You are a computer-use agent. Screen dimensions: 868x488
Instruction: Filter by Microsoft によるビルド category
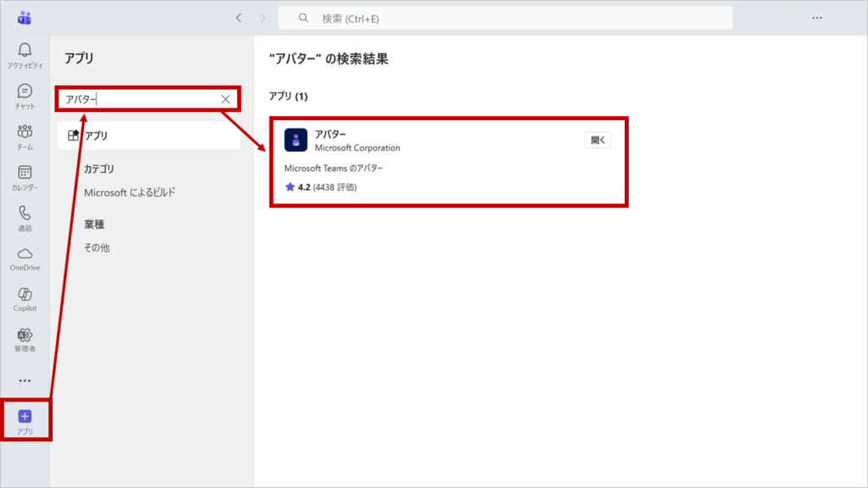pos(130,192)
